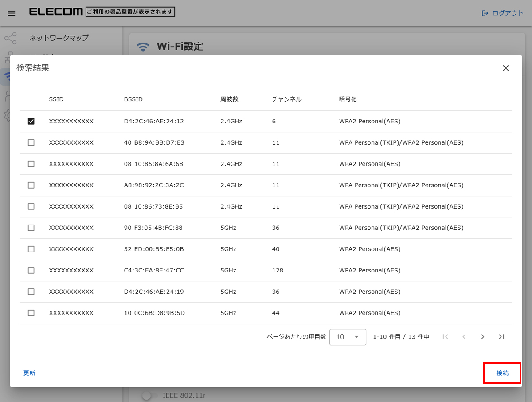Open the hamburger menu icon
This screenshot has height=402, width=532.
12,13
